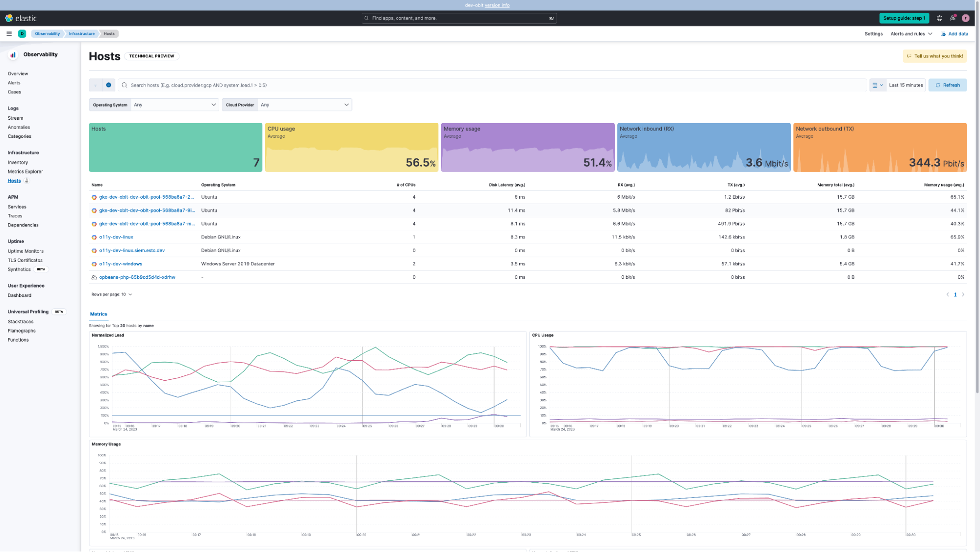Sort by Memory usage (avg.) column header
Viewport: 980px width, 552px height.
(944, 185)
